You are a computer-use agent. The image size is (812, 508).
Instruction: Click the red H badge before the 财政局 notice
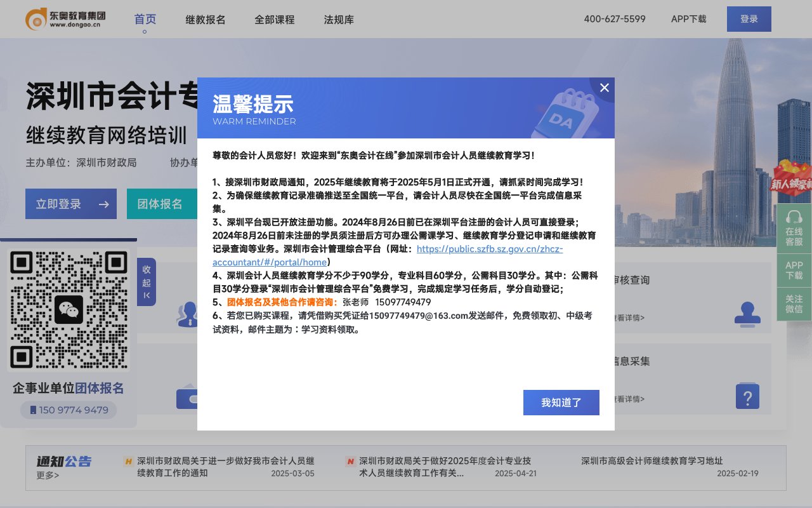pos(129,462)
